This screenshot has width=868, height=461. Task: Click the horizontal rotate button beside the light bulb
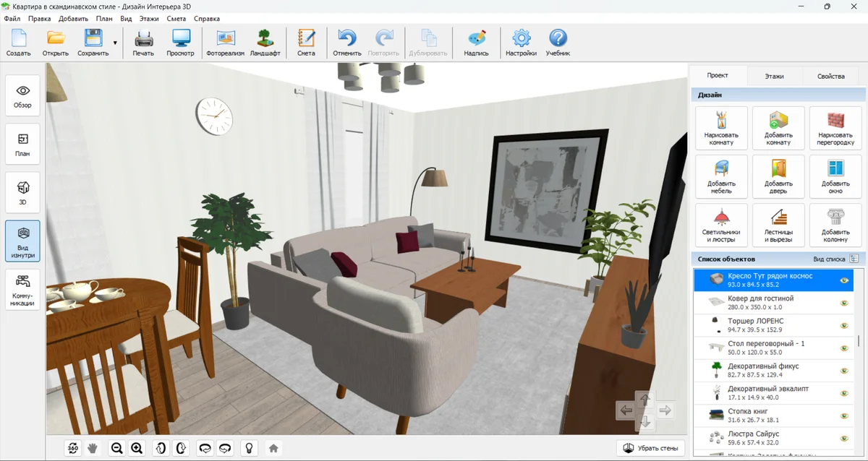tap(225, 448)
